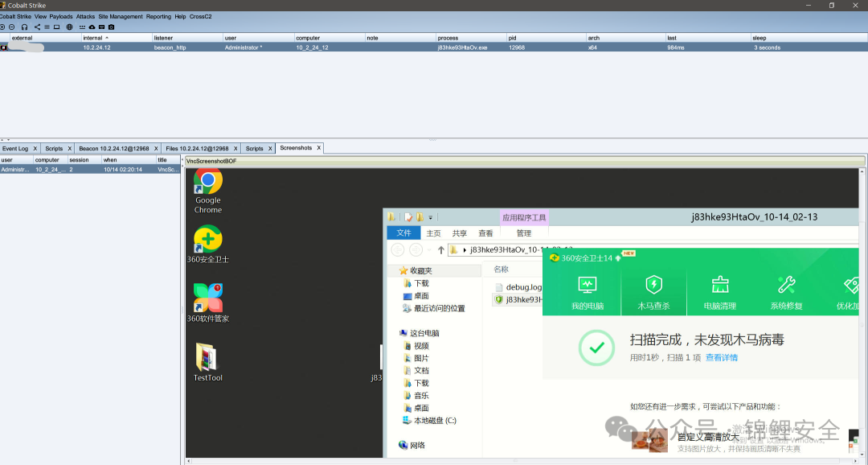This screenshot has width=868, height=465.
Task: Sort sessions by external column header
Action: tap(46, 38)
